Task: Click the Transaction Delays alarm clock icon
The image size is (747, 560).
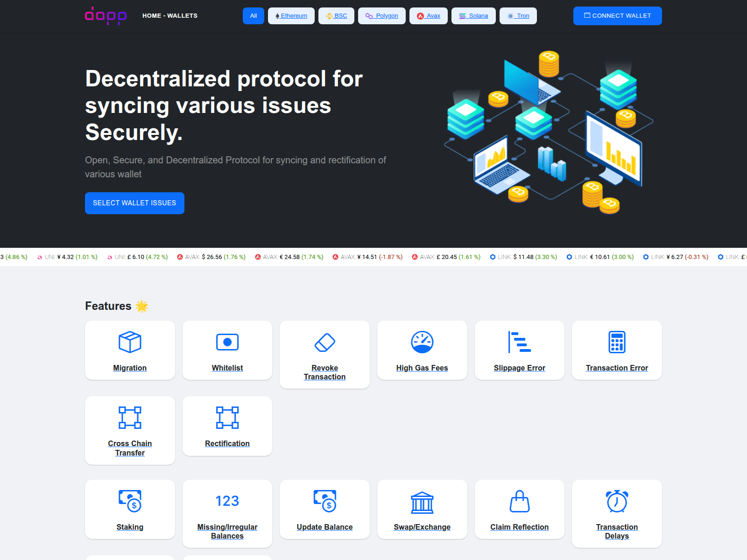Action: tap(617, 501)
